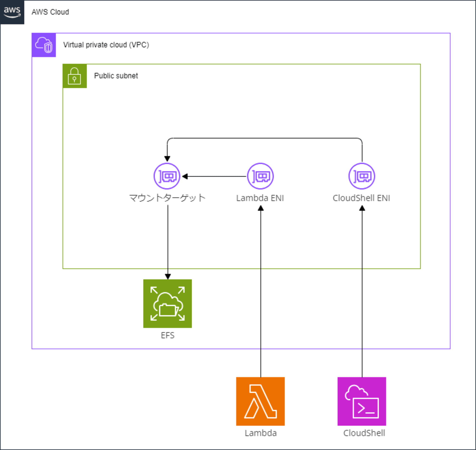
Task: Click the "AWS Cloud" label
Action: pos(50,12)
